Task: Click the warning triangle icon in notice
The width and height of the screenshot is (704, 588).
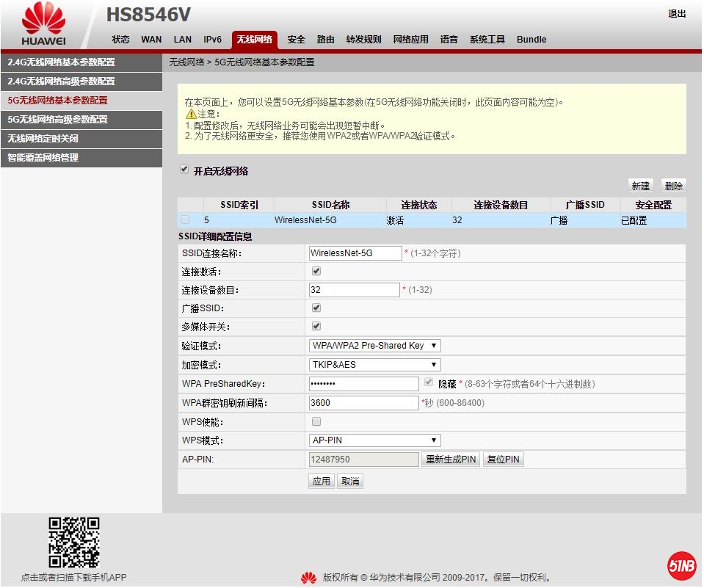Action: point(191,114)
